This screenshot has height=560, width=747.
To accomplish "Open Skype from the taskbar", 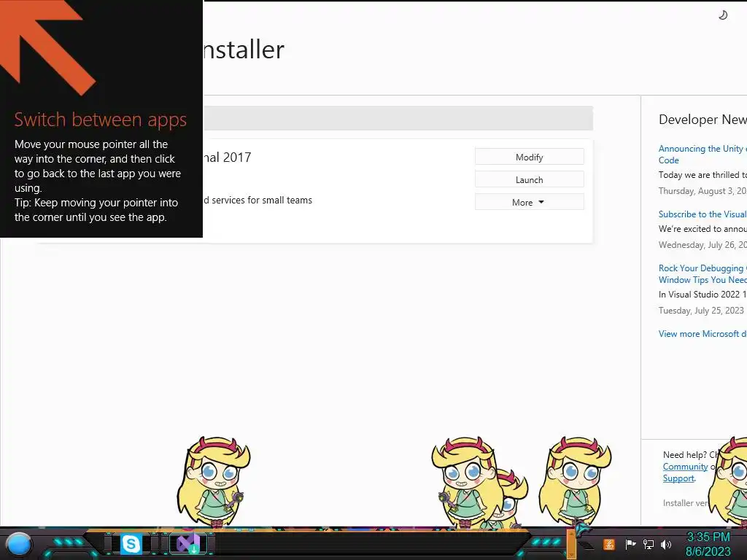I will pyautogui.click(x=131, y=544).
